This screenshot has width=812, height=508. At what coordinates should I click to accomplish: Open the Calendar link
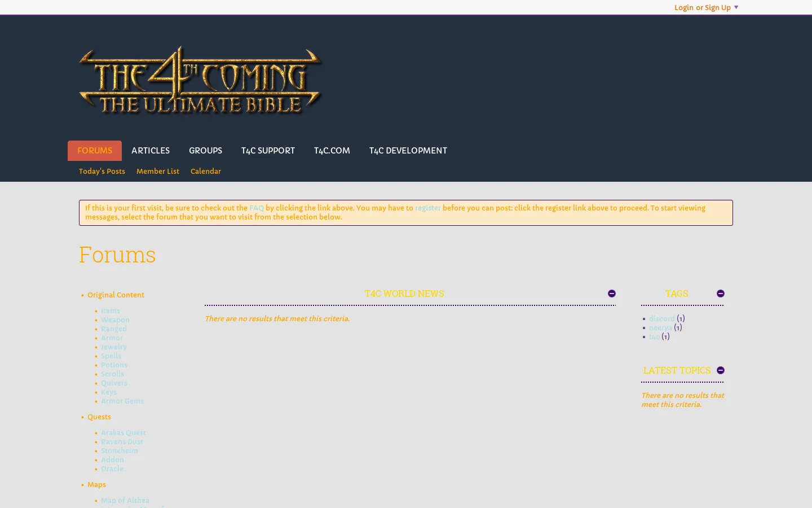click(x=206, y=171)
